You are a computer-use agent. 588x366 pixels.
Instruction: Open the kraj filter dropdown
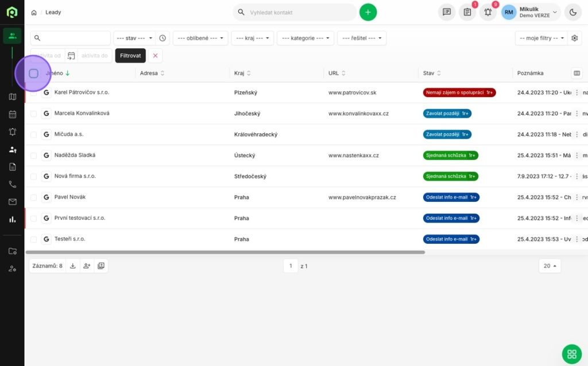[x=253, y=38]
